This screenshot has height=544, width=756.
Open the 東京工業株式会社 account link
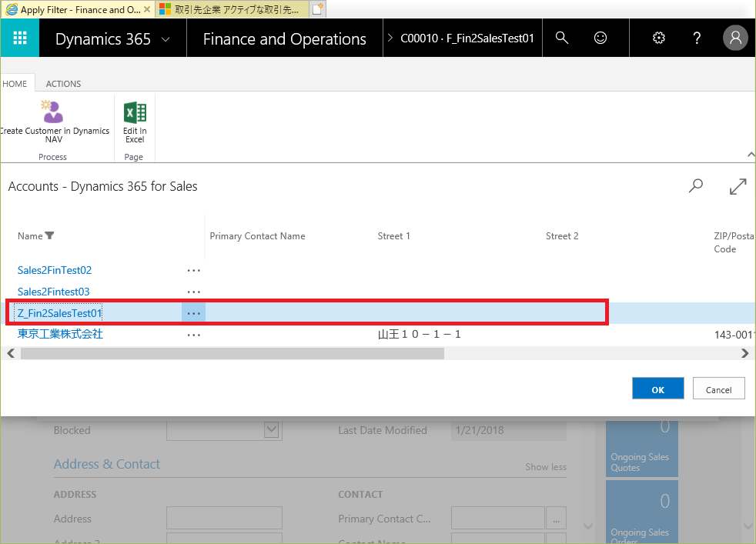pos(60,334)
